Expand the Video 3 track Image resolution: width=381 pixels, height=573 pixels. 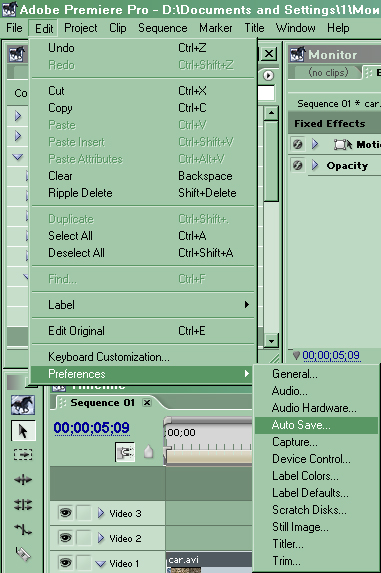tap(101, 513)
